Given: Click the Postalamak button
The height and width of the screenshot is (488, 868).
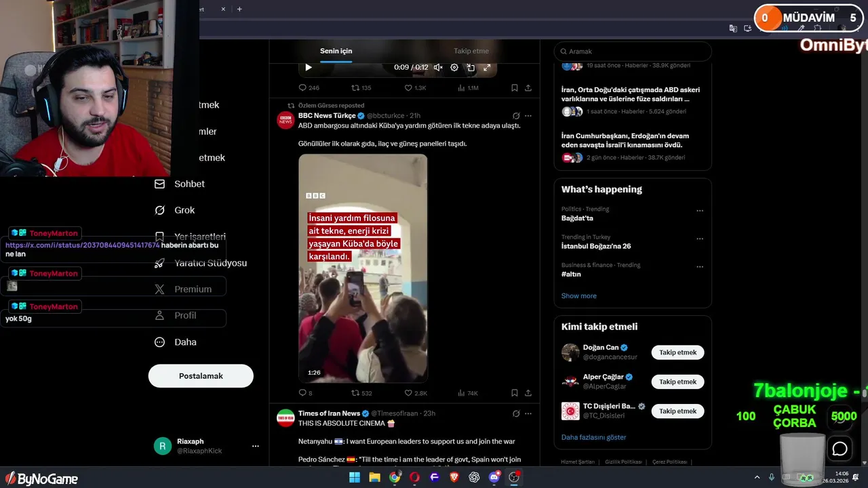Looking at the screenshot, I should click(x=201, y=375).
